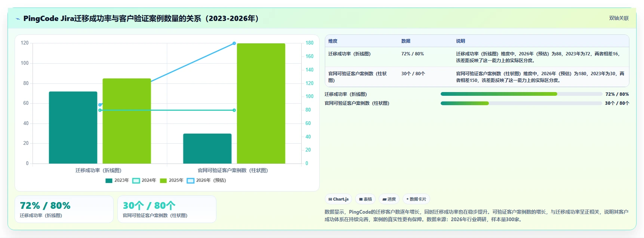Click the 说明 table column header
Viewport: 644px width, 238px height.
pyautogui.click(x=460, y=41)
